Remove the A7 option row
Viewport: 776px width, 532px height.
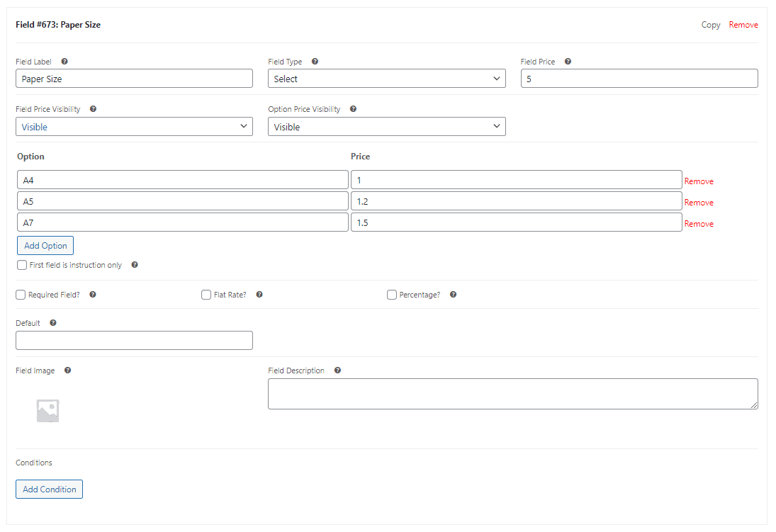[699, 224]
